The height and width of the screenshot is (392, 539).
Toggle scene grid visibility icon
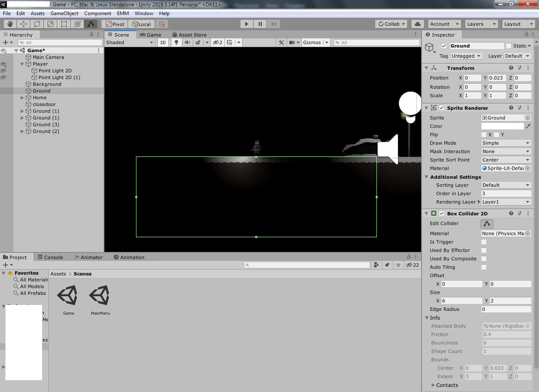(229, 42)
